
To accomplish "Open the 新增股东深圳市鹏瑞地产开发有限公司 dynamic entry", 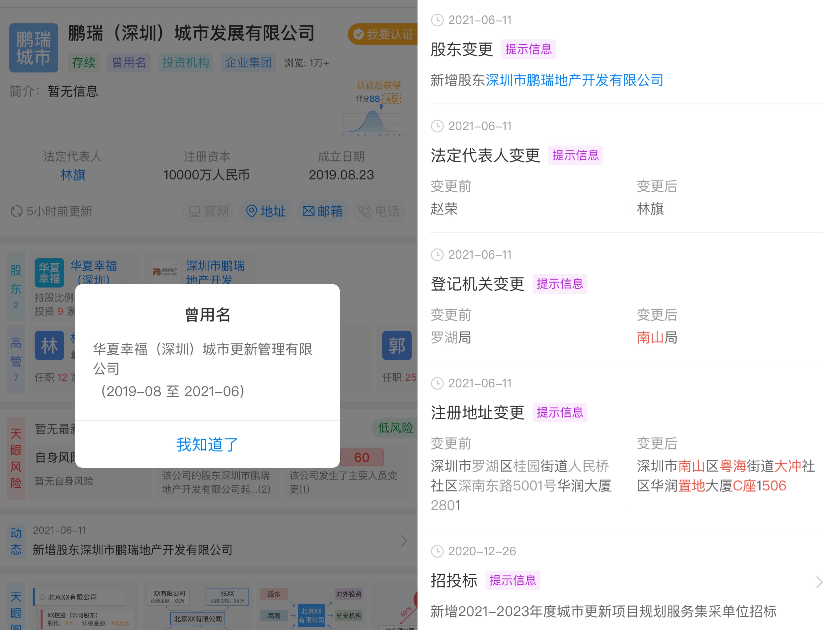I will click(x=132, y=550).
